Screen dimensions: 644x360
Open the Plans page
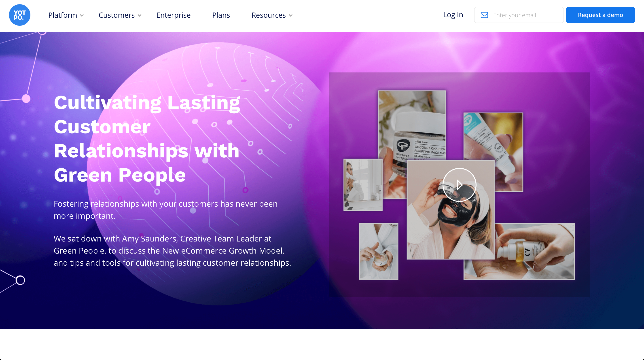click(221, 15)
